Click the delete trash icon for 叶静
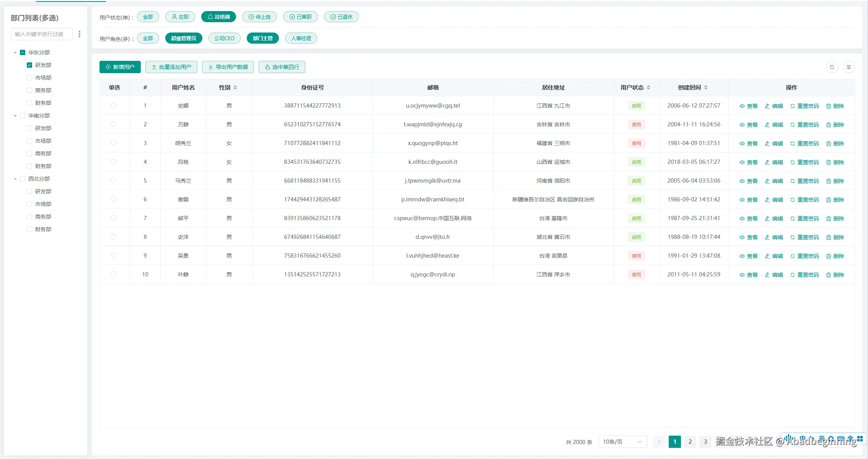 [829, 275]
